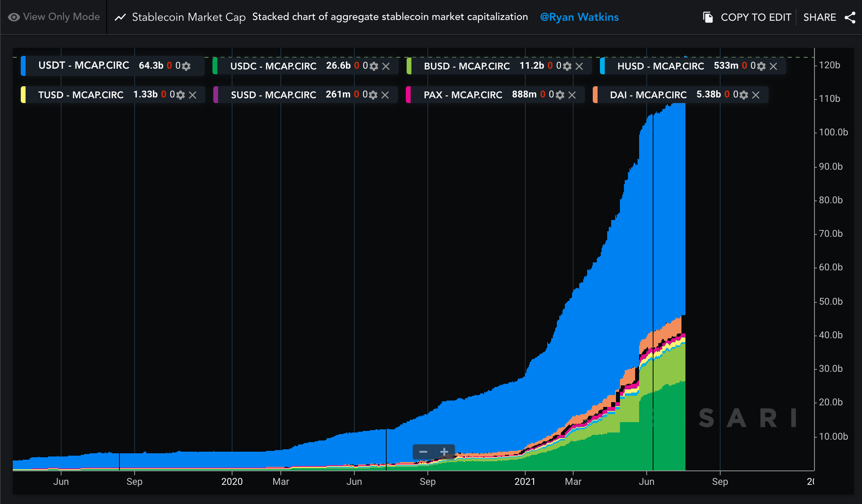Open settings gear for PAX series

coord(560,95)
